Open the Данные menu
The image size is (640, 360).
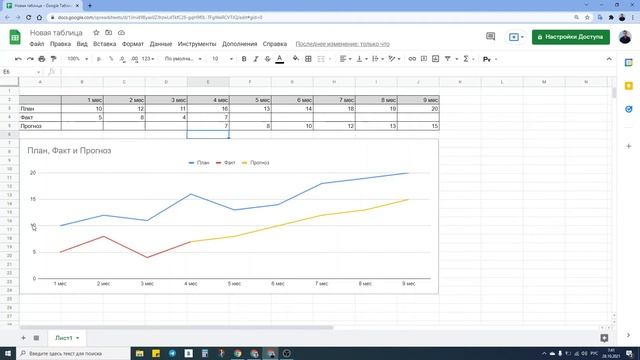click(161, 44)
